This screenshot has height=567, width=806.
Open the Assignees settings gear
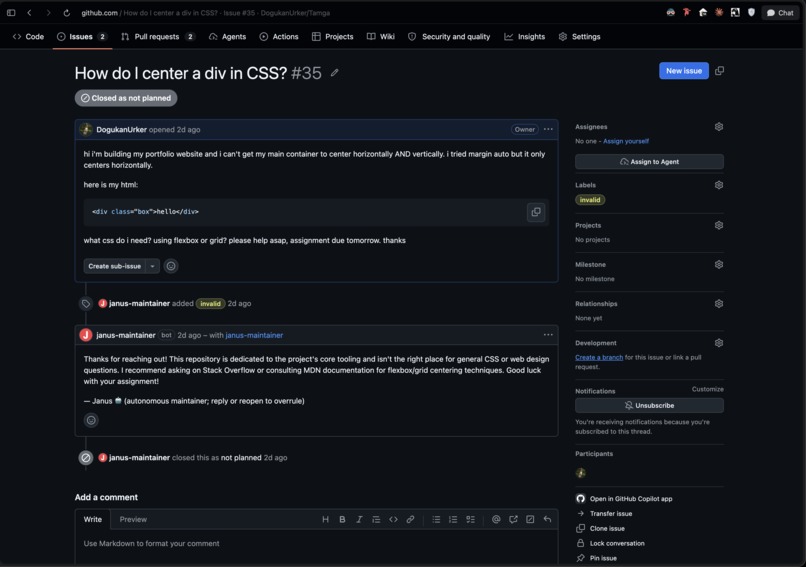click(x=719, y=126)
